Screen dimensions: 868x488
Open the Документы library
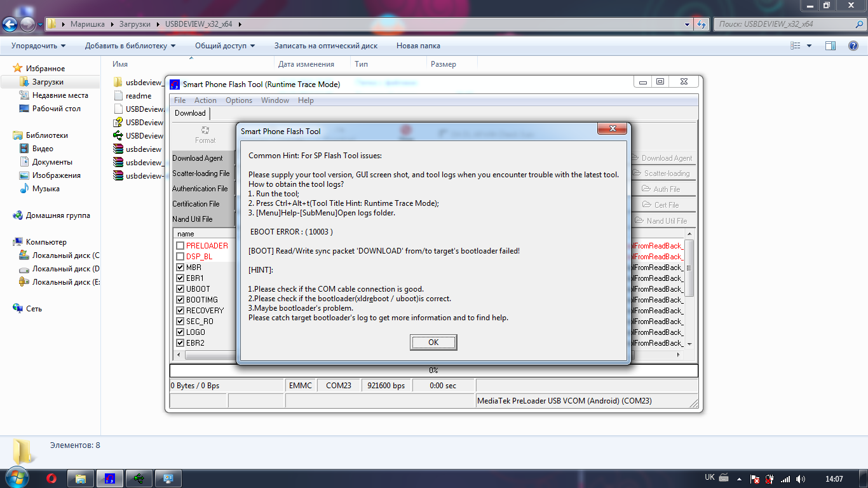(52, 162)
